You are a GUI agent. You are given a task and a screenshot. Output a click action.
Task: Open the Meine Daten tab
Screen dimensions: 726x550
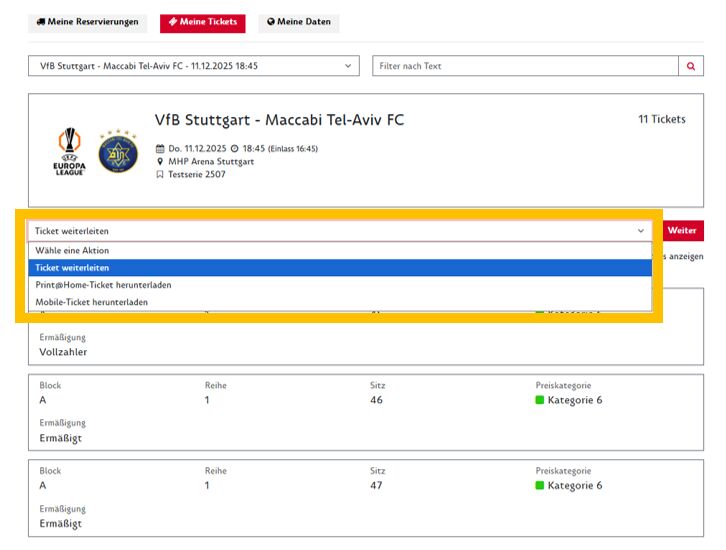(x=299, y=22)
